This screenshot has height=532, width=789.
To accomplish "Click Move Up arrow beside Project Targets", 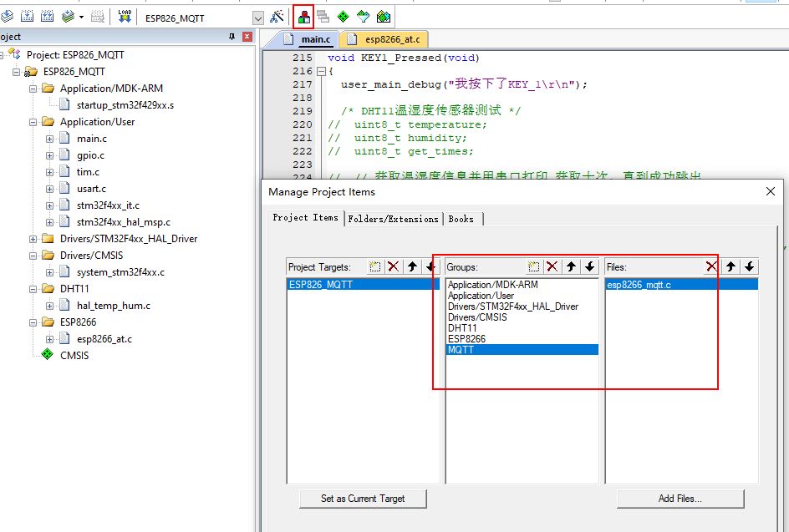I will pos(412,266).
